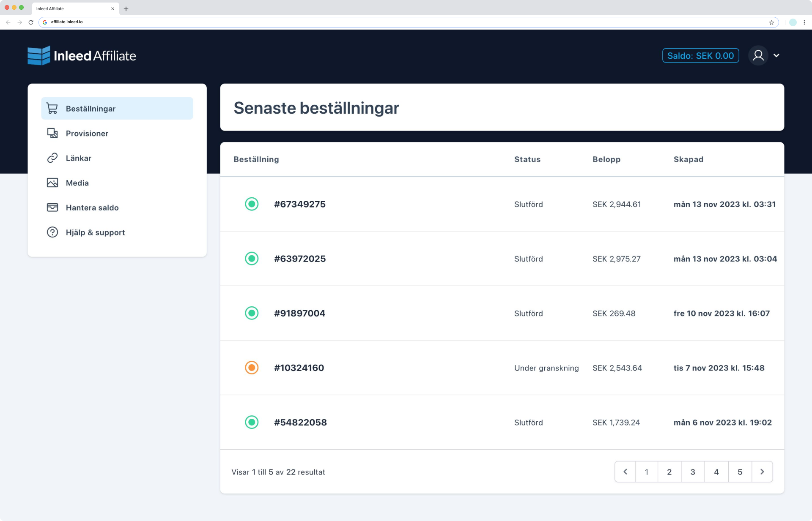Open order #91897004
Image resolution: width=812 pixels, height=521 pixels.
(299, 313)
